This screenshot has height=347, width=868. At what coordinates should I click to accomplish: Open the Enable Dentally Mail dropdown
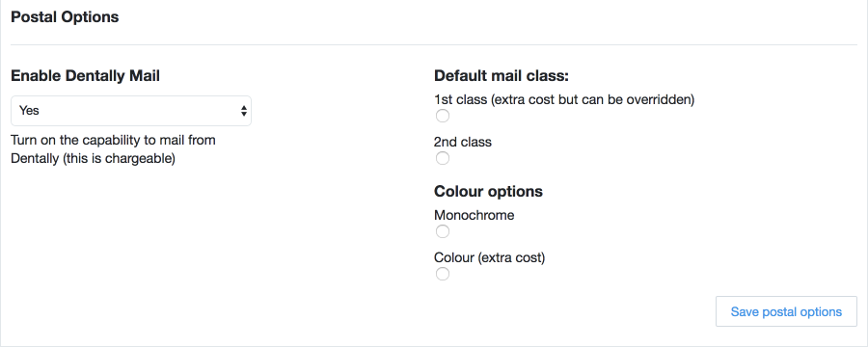(131, 111)
